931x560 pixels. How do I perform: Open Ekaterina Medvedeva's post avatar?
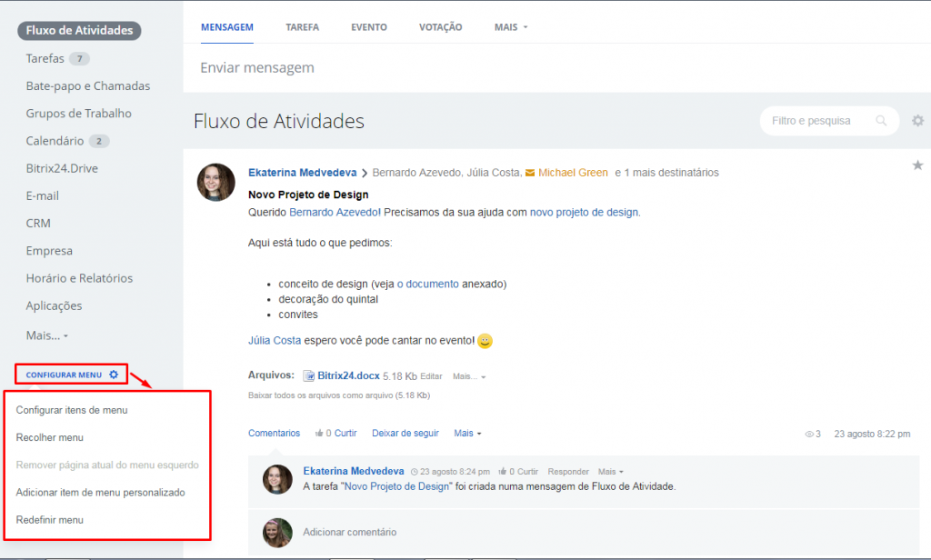point(216,183)
